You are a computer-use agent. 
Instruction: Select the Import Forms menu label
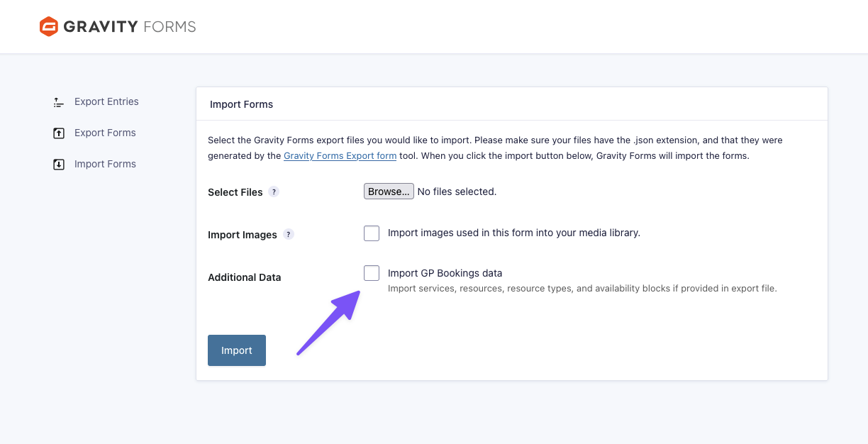point(105,164)
